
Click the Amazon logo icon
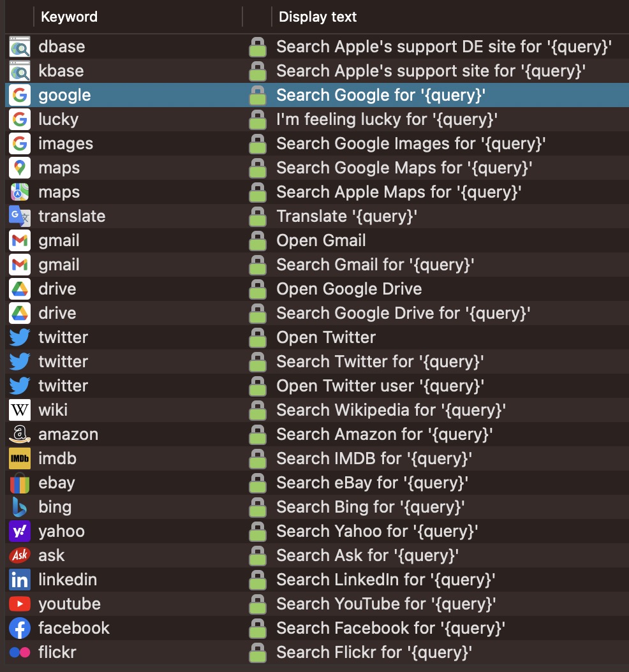pos(20,434)
